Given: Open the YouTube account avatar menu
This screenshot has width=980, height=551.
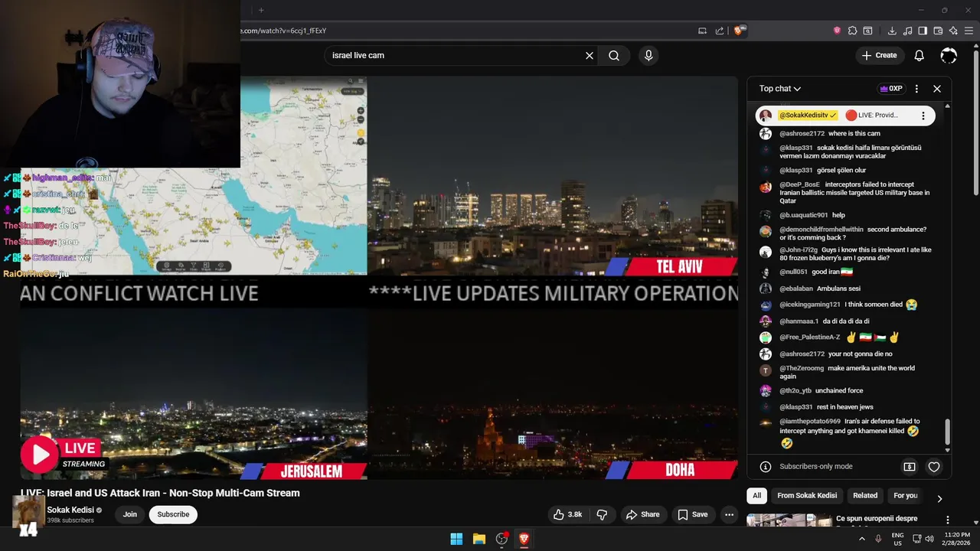Looking at the screenshot, I should [x=949, y=55].
